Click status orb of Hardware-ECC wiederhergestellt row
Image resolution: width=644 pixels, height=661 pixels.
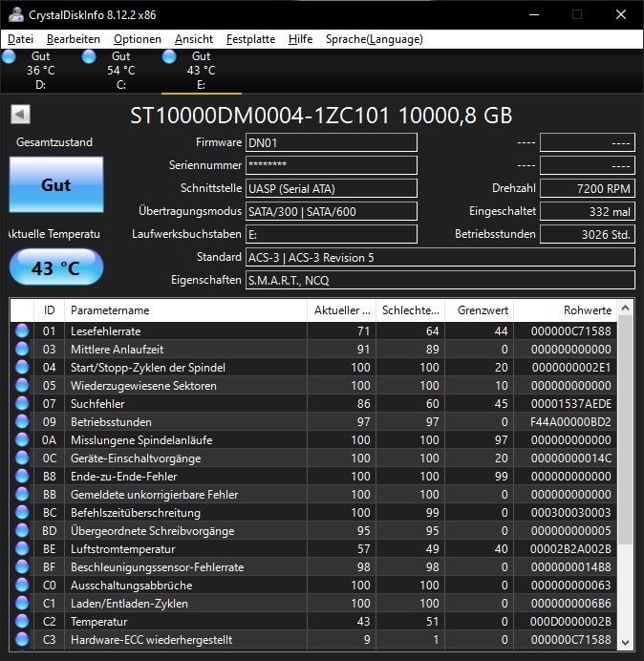[x=22, y=639]
